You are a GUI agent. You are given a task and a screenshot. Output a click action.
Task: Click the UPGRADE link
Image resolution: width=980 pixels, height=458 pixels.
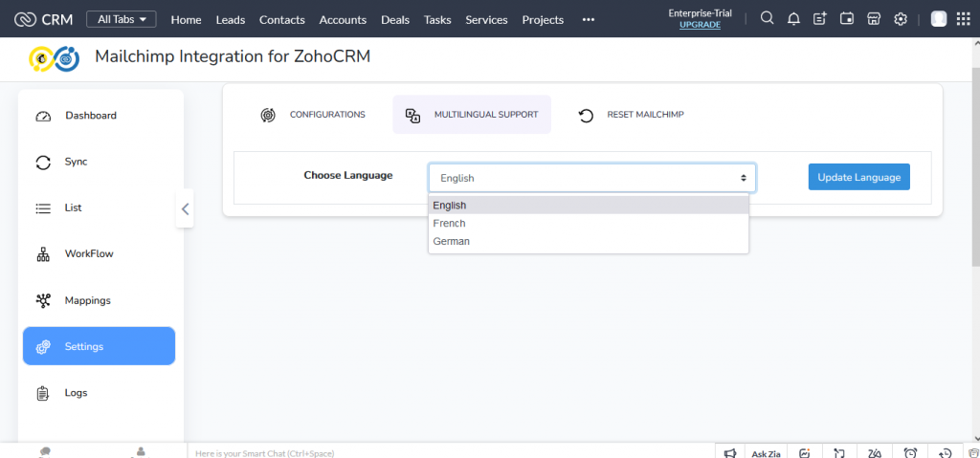(x=700, y=25)
